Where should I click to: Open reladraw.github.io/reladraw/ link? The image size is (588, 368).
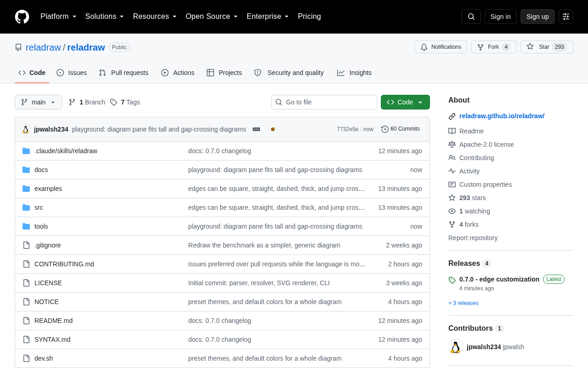pyautogui.click(x=502, y=116)
